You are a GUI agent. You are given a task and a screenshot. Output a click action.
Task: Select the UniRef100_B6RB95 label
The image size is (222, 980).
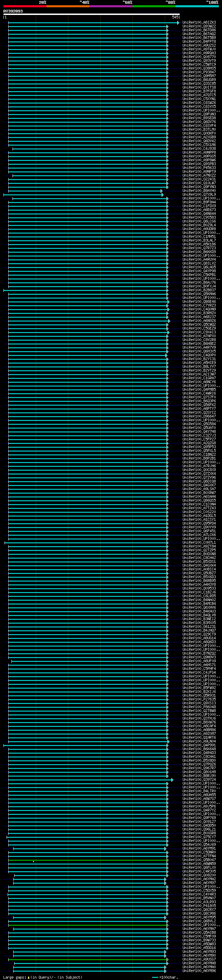pos(199,581)
